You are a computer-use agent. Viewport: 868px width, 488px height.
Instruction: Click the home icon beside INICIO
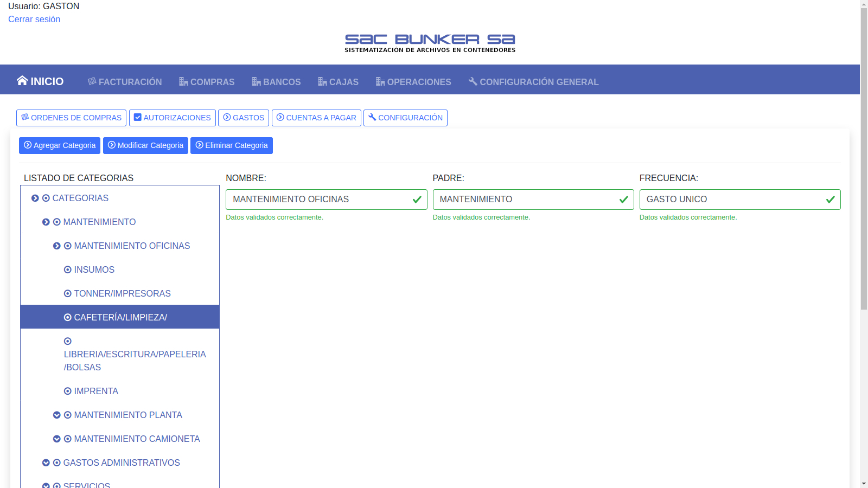pyautogui.click(x=22, y=81)
